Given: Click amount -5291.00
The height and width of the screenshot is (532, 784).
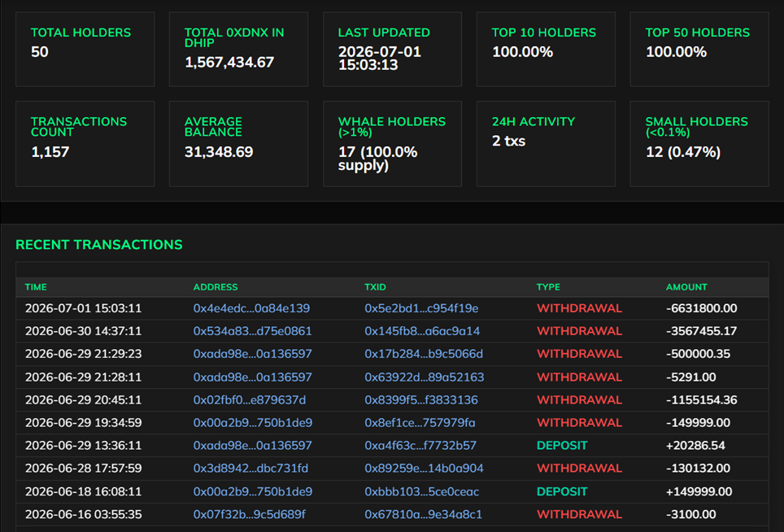Looking at the screenshot, I should [691, 377].
